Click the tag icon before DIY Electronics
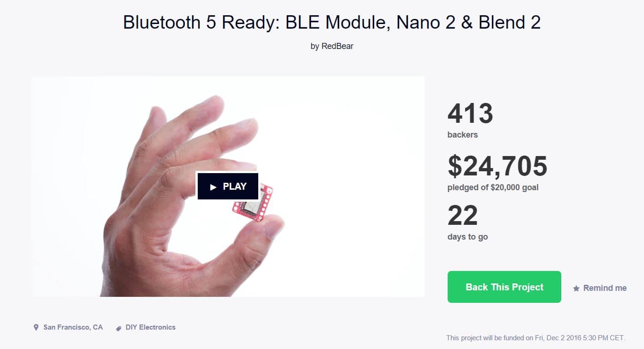644x349 pixels. tap(119, 328)
